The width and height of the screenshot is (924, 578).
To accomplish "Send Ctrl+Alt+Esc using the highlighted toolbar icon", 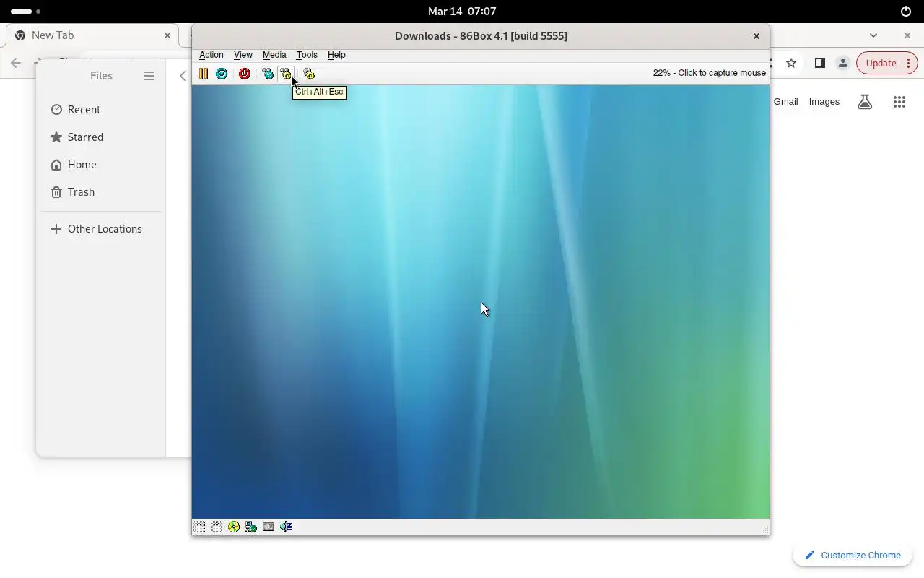I will (x=286, y=74).
